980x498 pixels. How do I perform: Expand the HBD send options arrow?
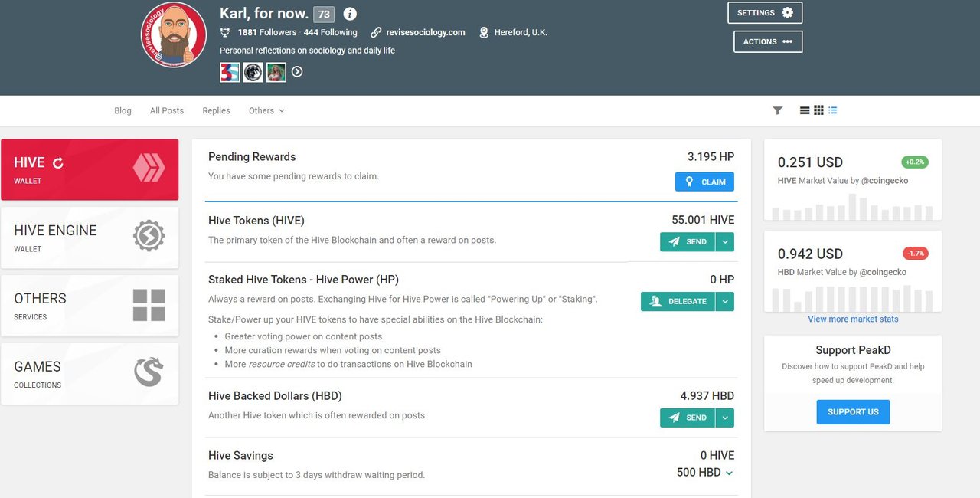[725, 418]
